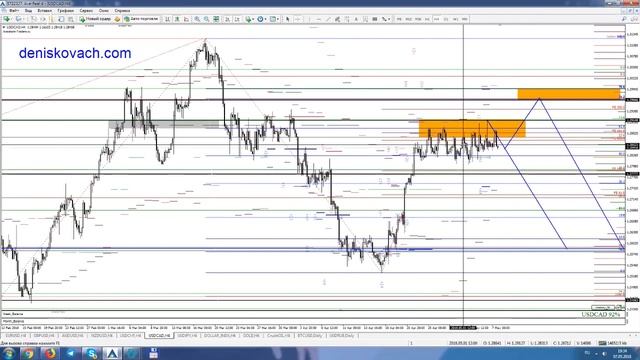Switch chart to bar chart icon
The height and width of the screenshot is (360, 640).
click(x=168, y=19)
